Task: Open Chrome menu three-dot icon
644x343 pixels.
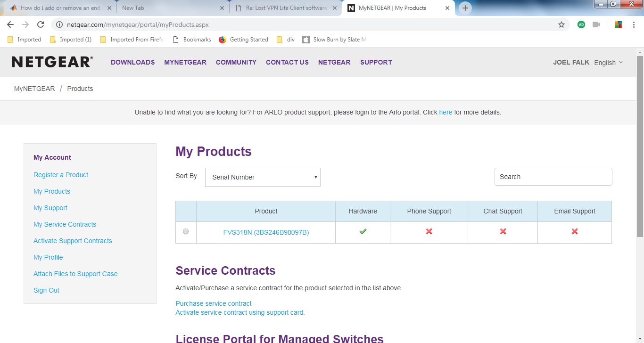Action: tap(633, 24)
